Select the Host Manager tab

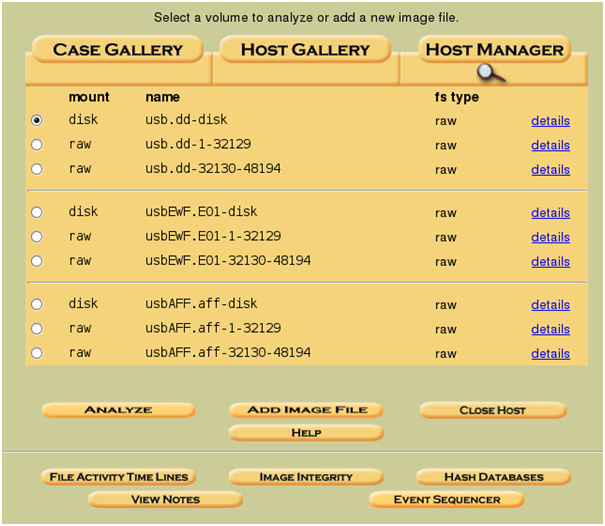point(494,49)
